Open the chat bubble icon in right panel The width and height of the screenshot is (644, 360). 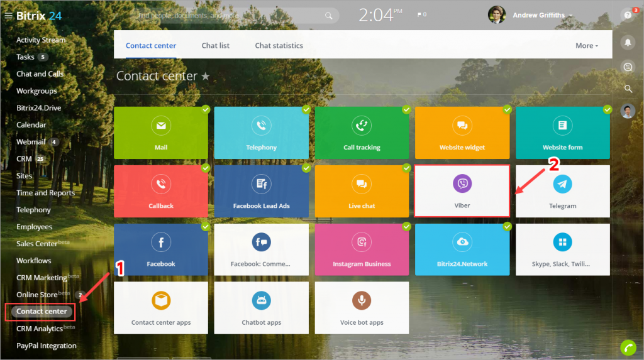click(628, 67)
